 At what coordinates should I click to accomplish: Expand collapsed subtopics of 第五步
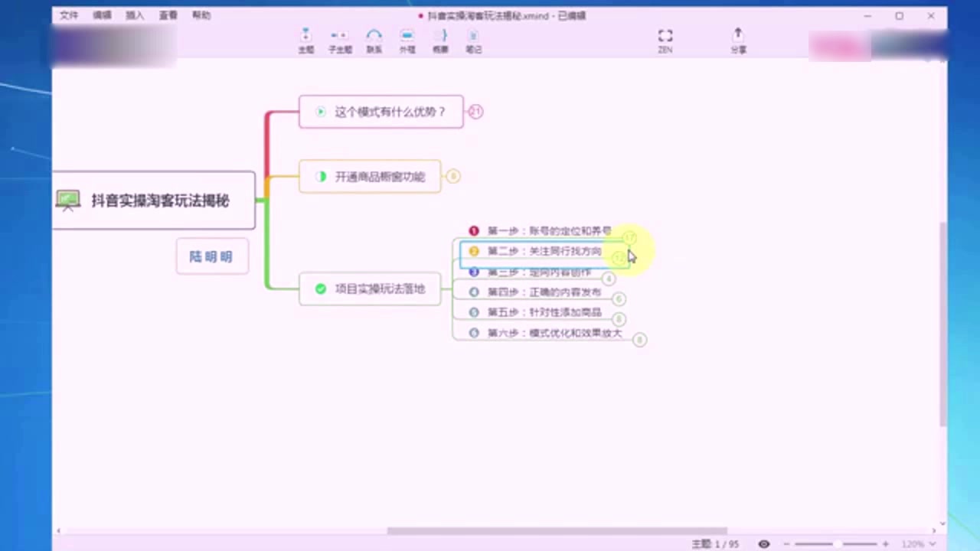pyautogui.click(x=619, y=319)
